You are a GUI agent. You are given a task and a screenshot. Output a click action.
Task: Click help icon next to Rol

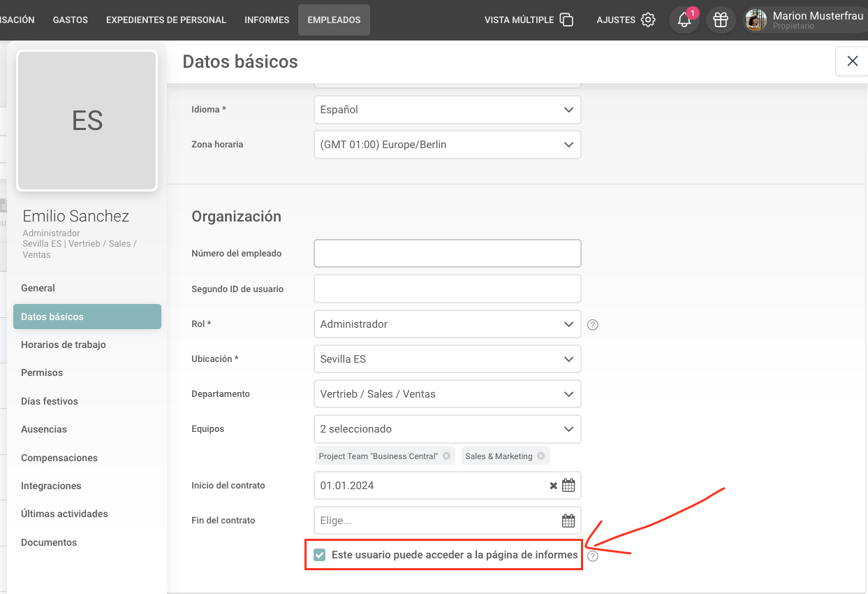(x=593, y=324)
